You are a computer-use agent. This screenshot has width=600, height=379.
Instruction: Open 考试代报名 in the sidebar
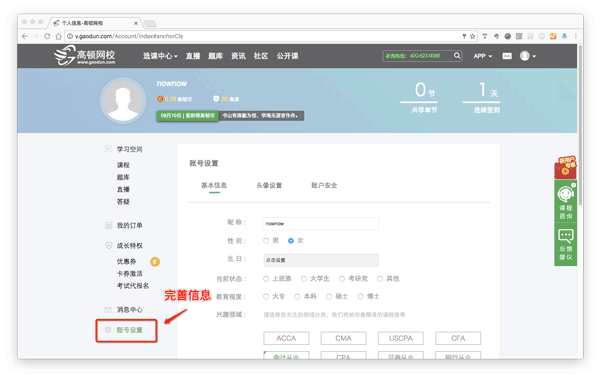(x=133, y=286)
